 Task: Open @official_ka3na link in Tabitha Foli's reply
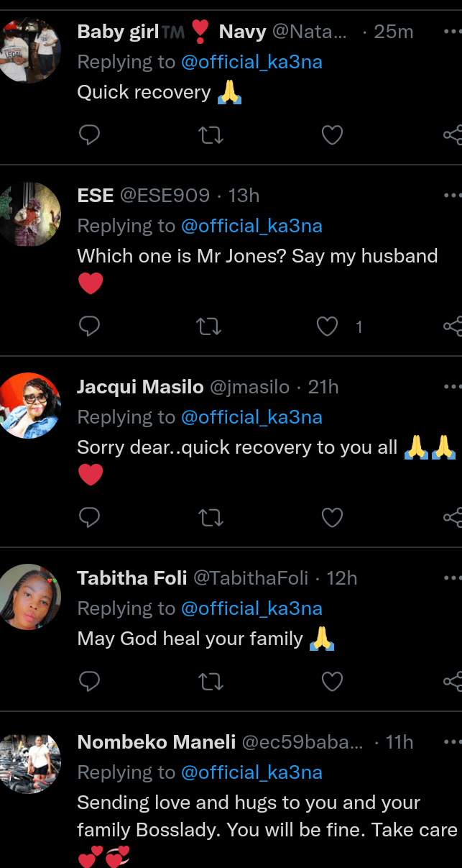point(251,608)
